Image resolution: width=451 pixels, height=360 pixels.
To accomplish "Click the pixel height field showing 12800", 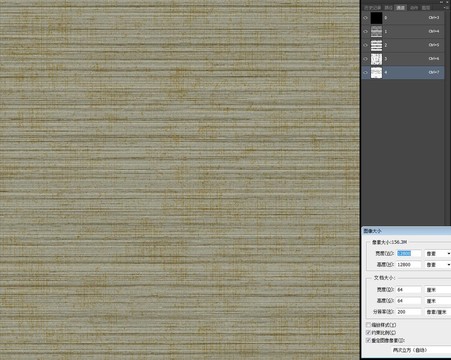I will coord(409,265).
